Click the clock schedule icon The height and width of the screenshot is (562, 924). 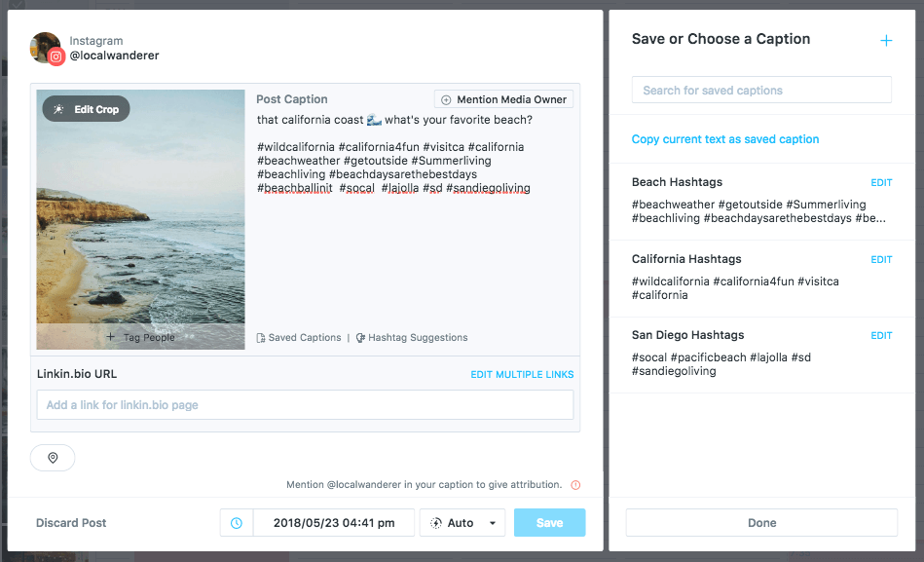(x=237, y=523)
